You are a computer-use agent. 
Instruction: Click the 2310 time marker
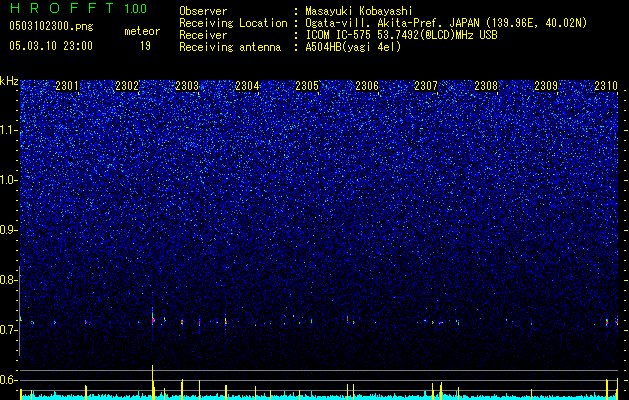tap(606, 86)
